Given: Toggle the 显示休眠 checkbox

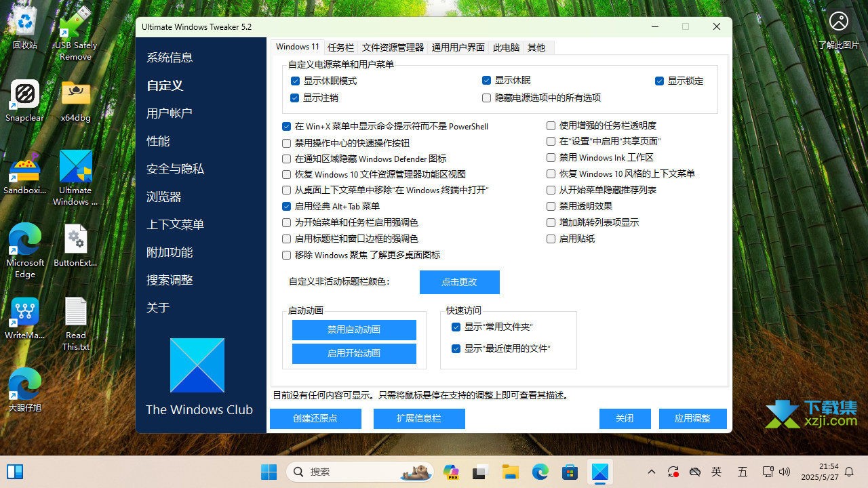Looking at the screenshot, I should click(486, 80).
